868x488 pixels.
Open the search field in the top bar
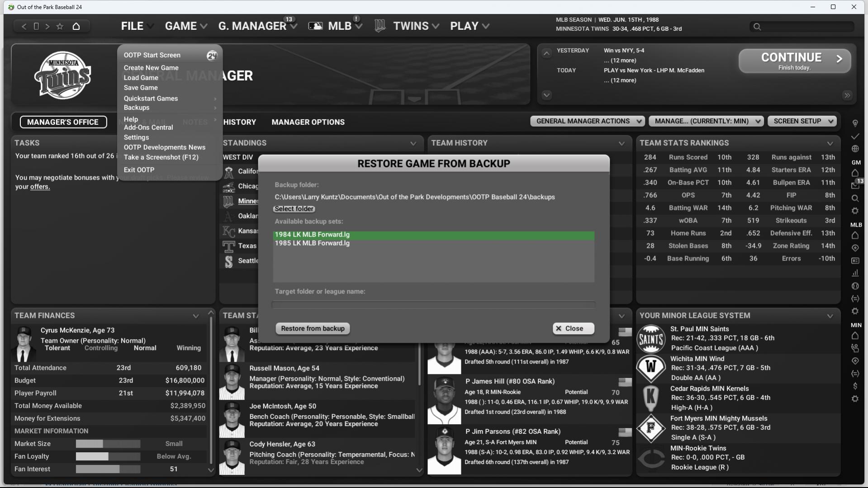[802, 27]
